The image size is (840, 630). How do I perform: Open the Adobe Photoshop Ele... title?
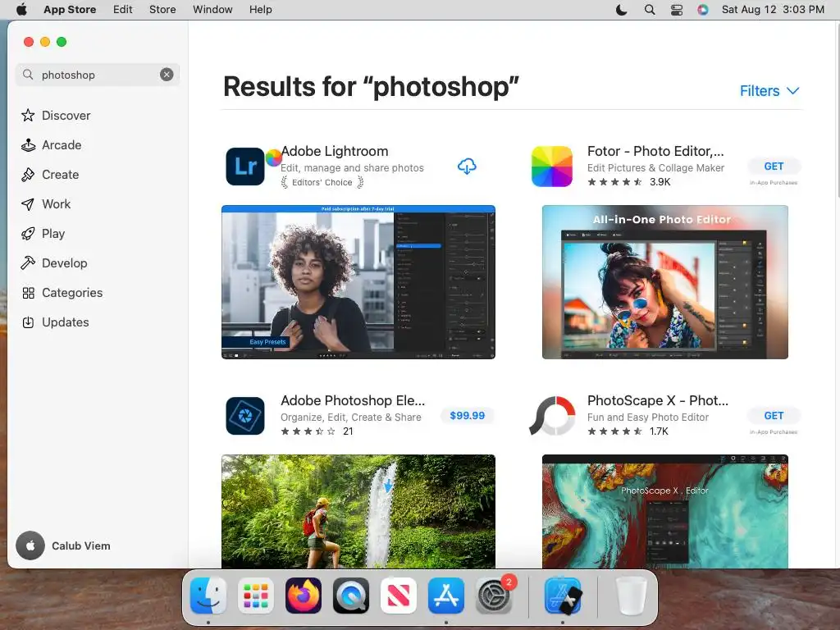click(x=353, y=400)
